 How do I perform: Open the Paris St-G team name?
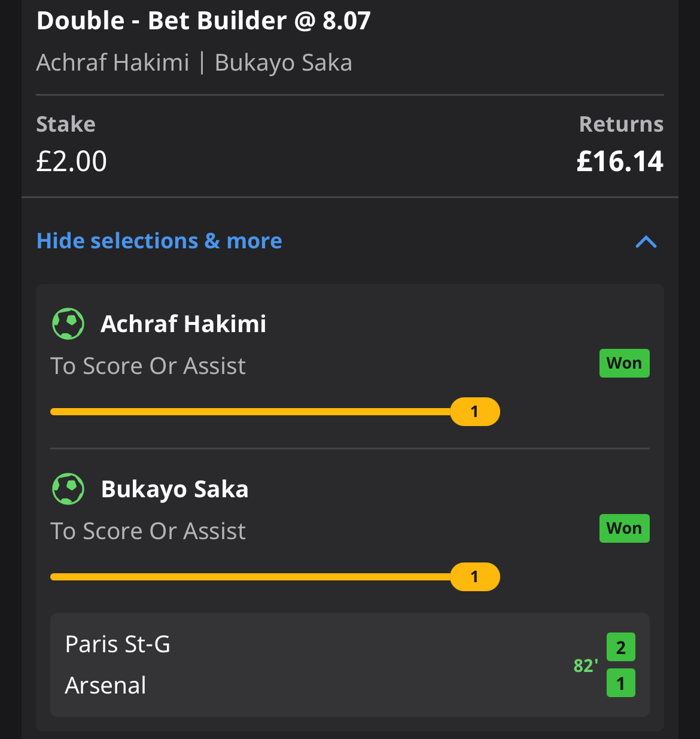118,644
